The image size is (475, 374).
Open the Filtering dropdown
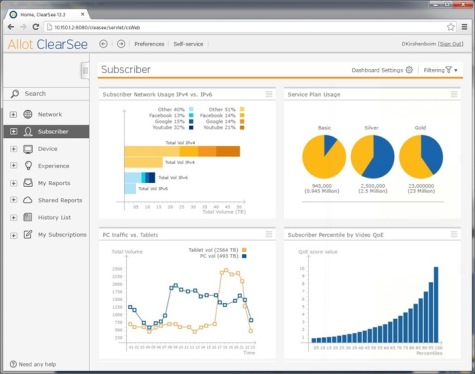tap(440, 70)
